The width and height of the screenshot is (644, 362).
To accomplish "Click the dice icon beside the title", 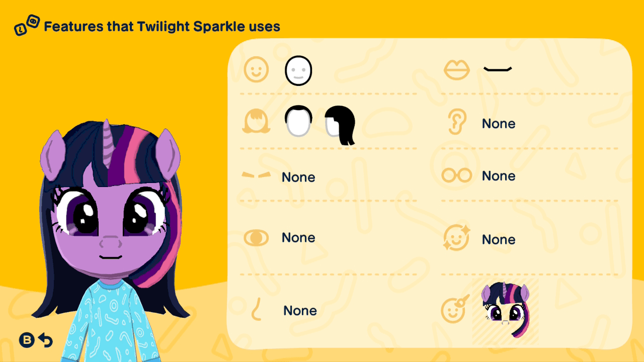I will [x=27, y=25].
